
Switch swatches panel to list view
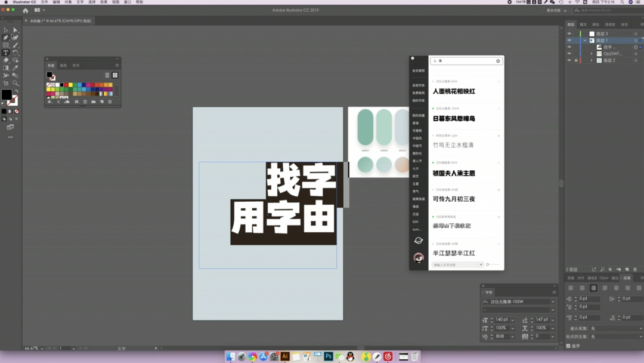[107, 75]
